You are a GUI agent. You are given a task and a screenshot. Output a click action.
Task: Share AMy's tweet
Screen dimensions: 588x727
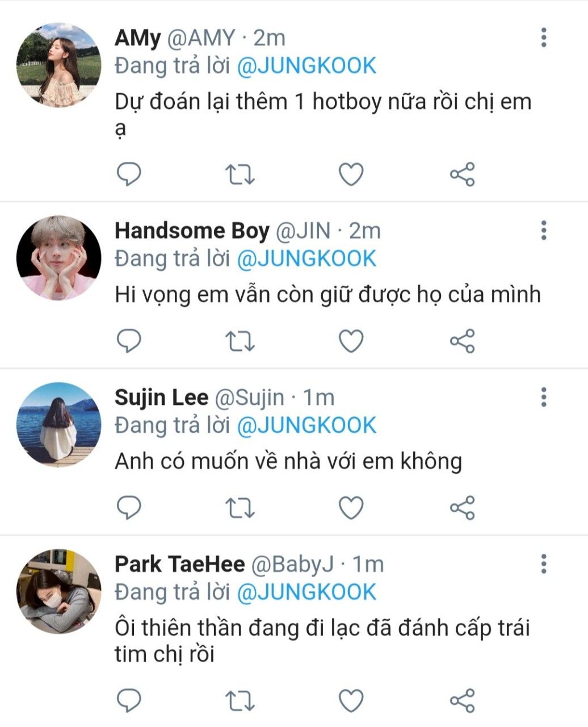pos(462,174)
